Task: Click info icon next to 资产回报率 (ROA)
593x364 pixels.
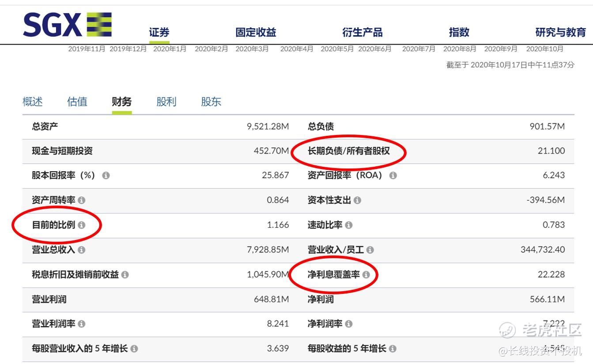Action: 393,176
